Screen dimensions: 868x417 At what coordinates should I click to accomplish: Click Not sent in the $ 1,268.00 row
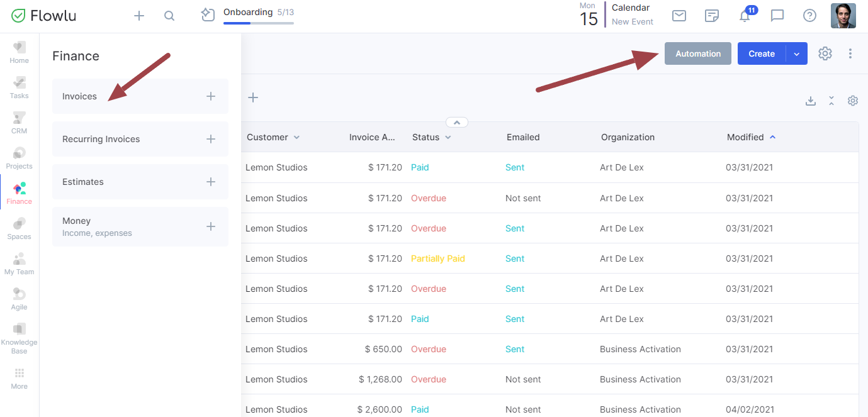523,379
